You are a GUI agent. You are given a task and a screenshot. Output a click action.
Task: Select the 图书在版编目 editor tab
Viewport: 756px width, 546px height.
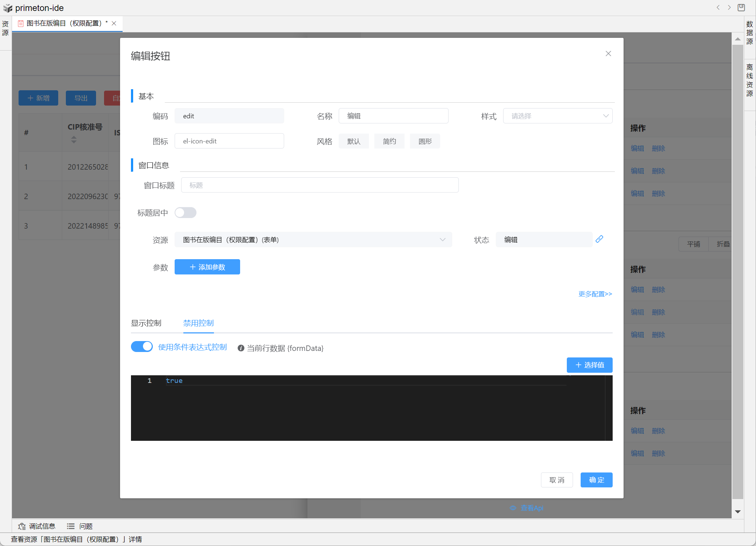pos(64,23)
